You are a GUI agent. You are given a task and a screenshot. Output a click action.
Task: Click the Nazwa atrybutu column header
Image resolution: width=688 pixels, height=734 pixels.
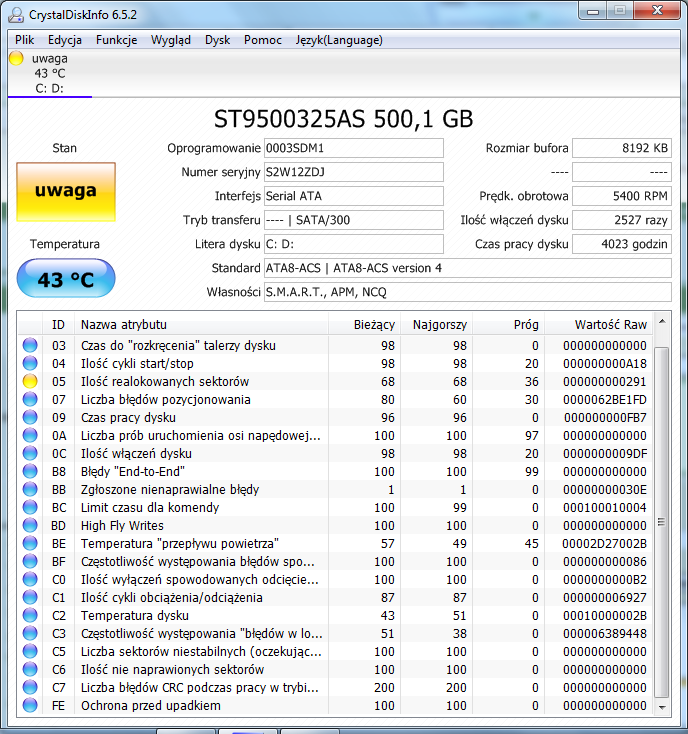click(201, 324)
